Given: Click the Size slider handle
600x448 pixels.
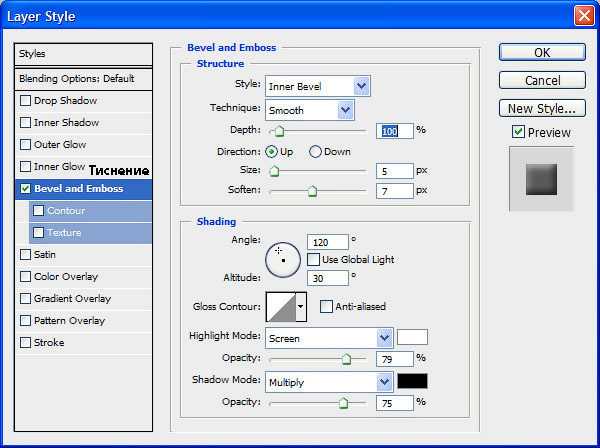Looking at the screenshot, I should tap(274, 171).
